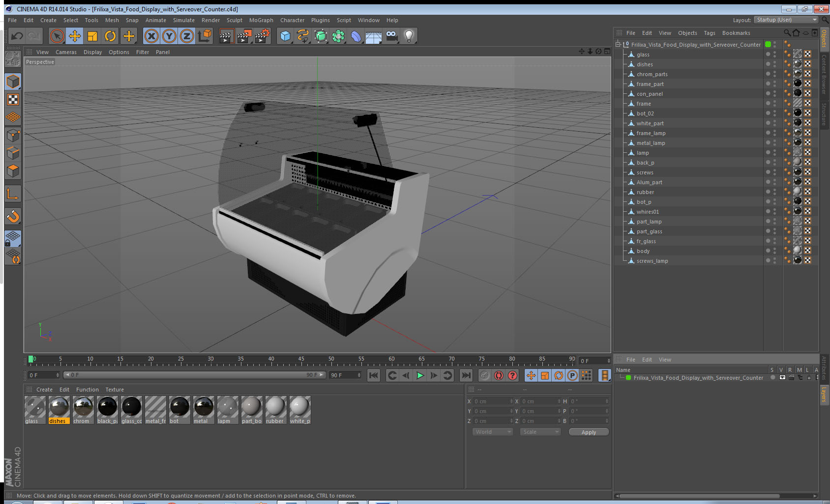Toggle visibility dots of body object
This screenshot has width=830, height=504.
tap(774, 251)
